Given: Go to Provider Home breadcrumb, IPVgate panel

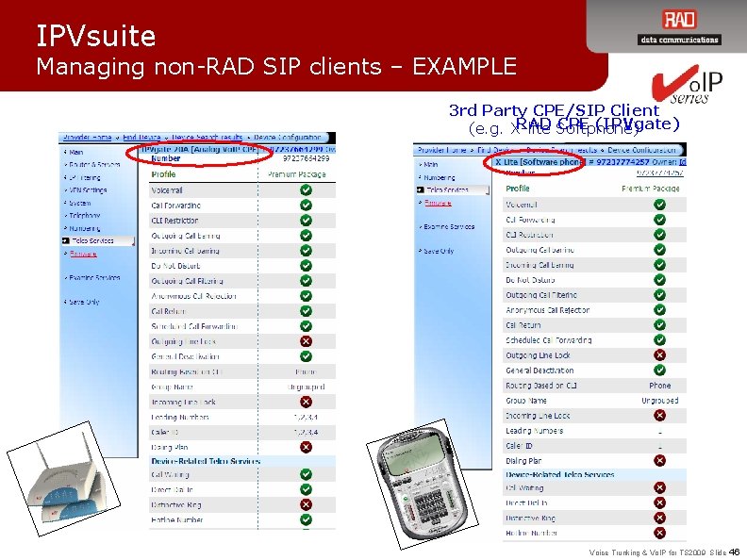Looking at the screenshot, I should (87, 137).
